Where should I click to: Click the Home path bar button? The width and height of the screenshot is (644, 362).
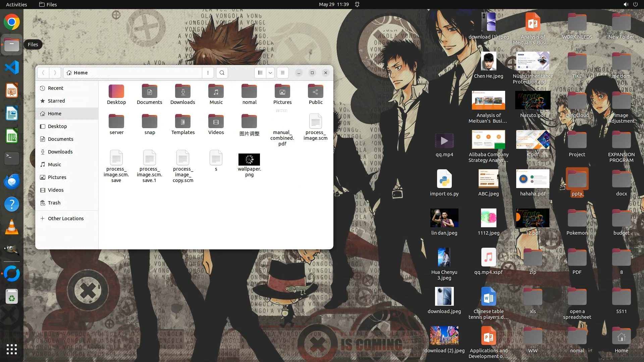pyautogui.click(x=77, y=73)
